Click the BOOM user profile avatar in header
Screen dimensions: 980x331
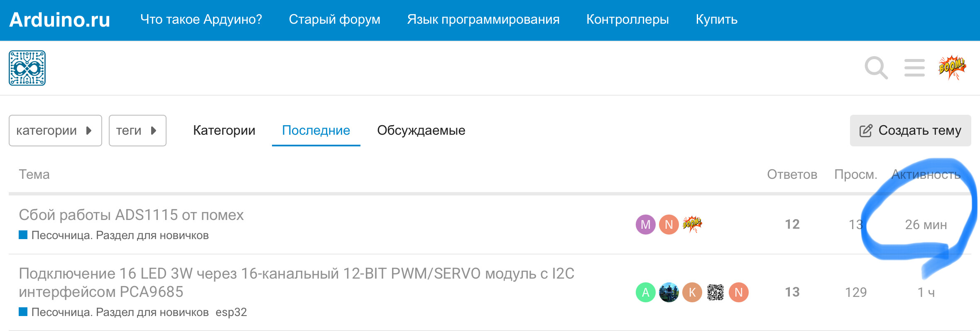[x=952, y=67]
